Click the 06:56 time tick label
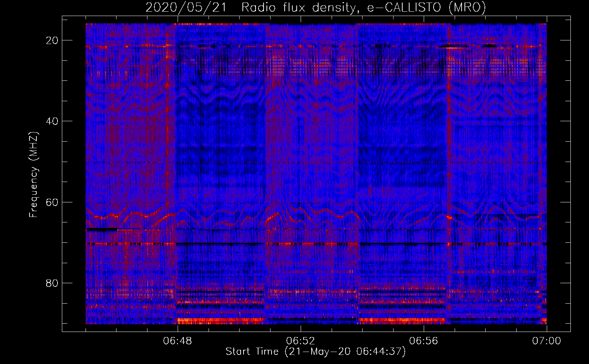The image size is (589, 364). [x=424, y=341]
